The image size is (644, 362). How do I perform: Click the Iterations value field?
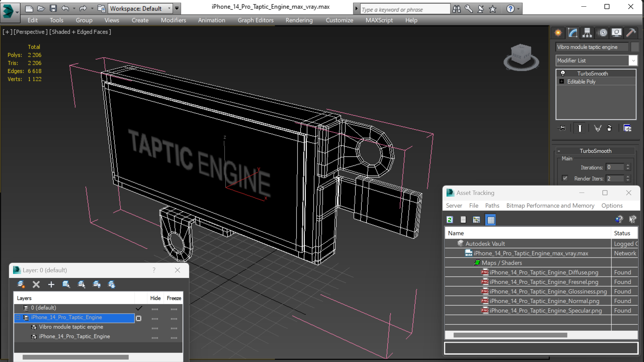(x=615, y=167)
